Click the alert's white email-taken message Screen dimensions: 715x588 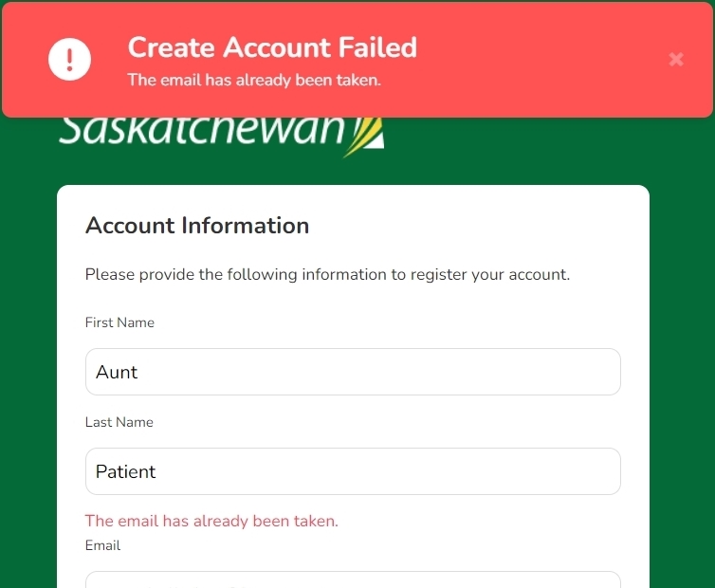click(254, 81)
